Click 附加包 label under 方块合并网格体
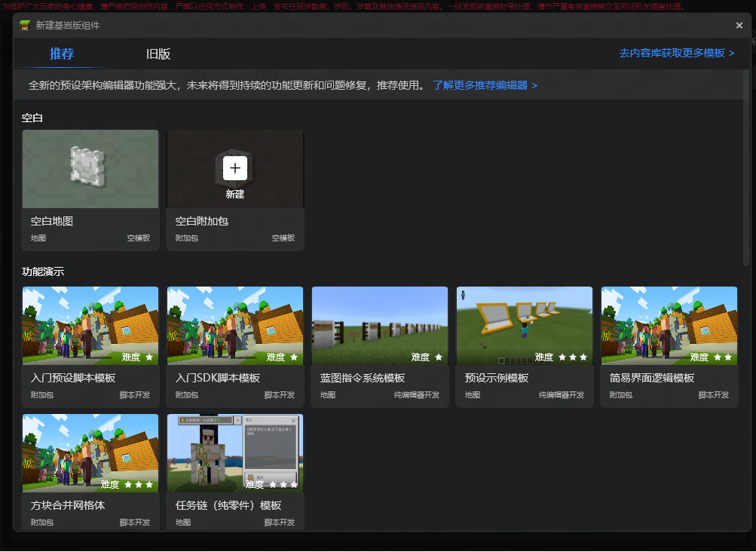The height and width of the screenshot is (552, 756). (x=42, y=522)
